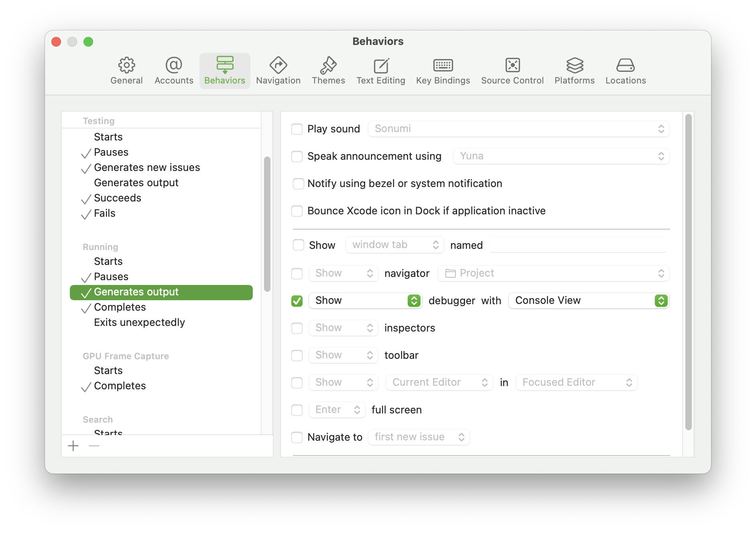Image resolution: width=756 pixels, height=533 pixels.
Task: Uncheck the Show debugger checkbox
Action: (x=297, y=301)
